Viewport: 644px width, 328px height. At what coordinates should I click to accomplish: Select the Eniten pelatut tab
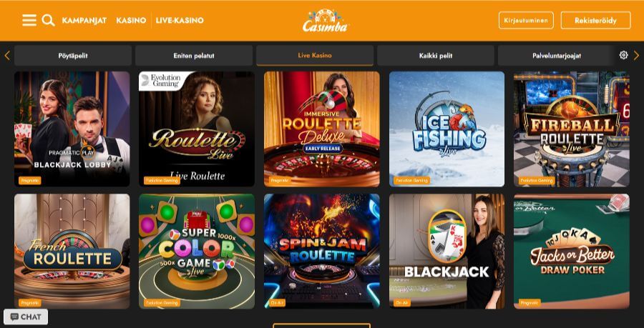tap(194, 55)
